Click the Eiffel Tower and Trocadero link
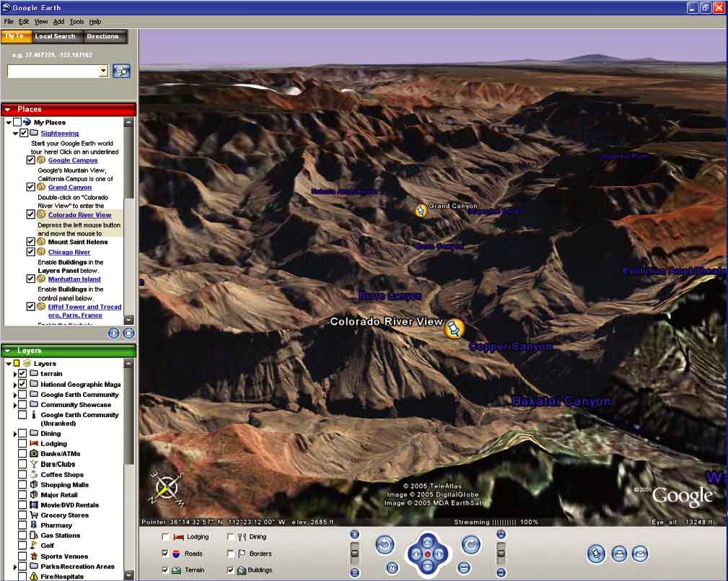Image resolution: width=728 pixels, height=581 pixels. (84, 311)
